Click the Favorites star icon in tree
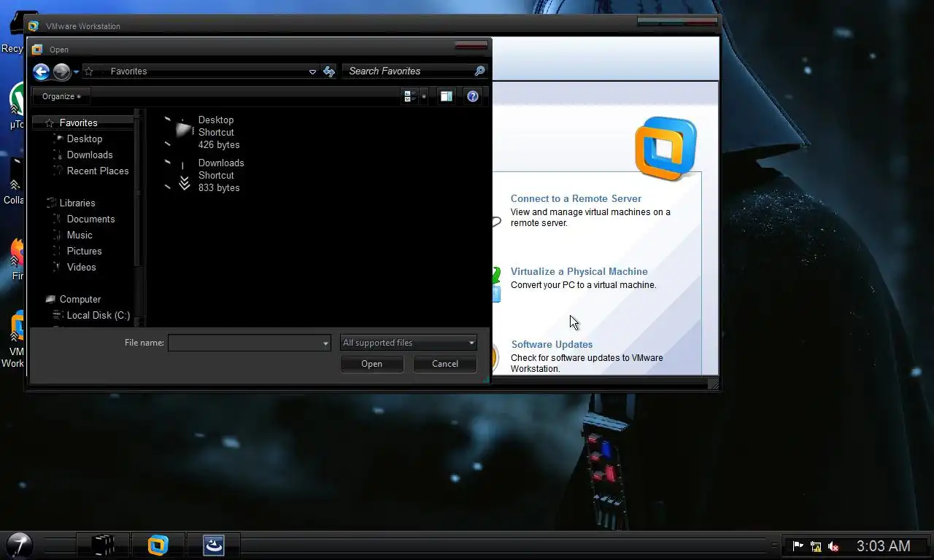 (50, 122)
